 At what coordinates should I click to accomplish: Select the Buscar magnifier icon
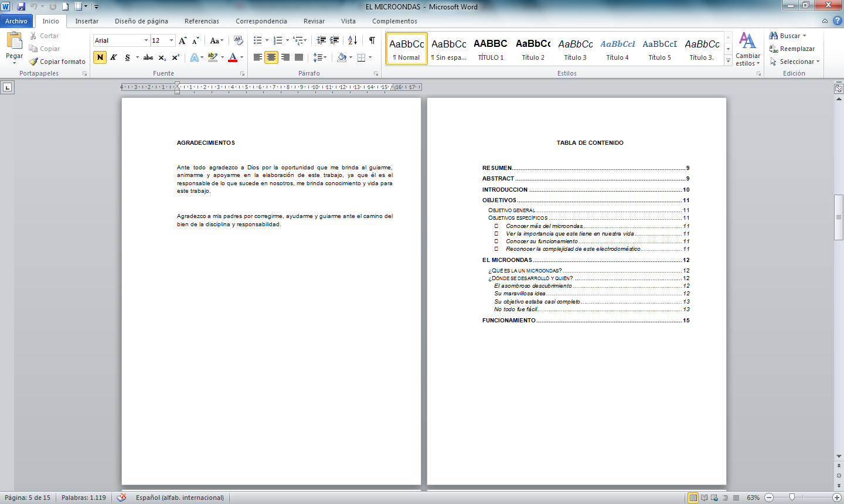coord(774,36)
